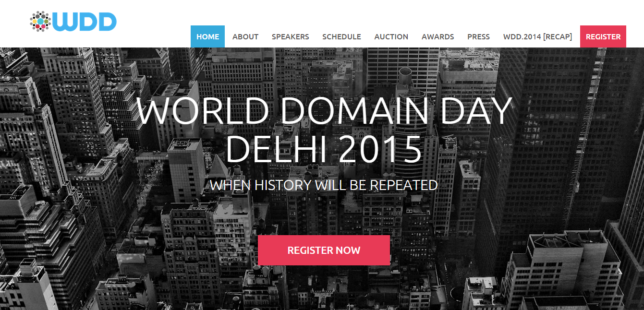Go to the Home tab

click(x=207, y=36)
